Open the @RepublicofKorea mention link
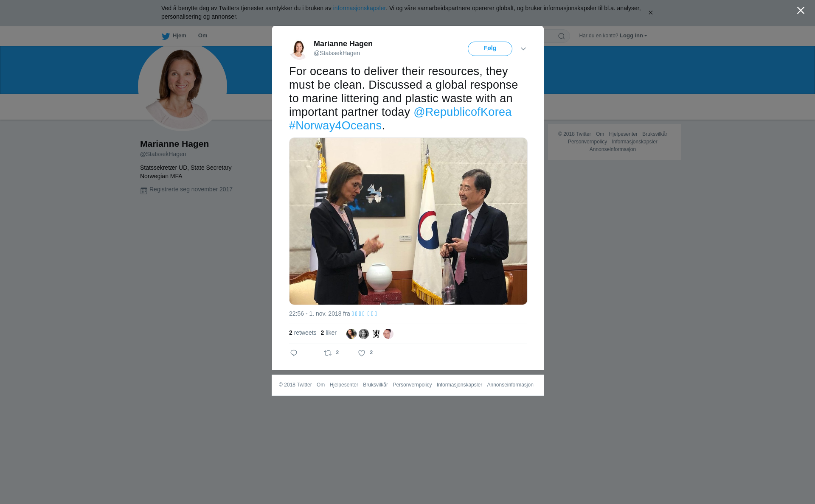 463,112
